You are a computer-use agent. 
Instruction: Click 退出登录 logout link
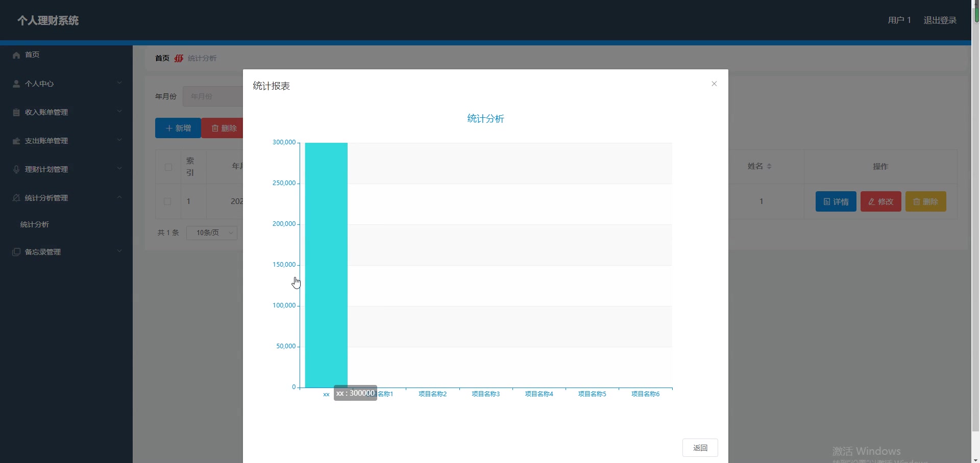click(940, 20)
